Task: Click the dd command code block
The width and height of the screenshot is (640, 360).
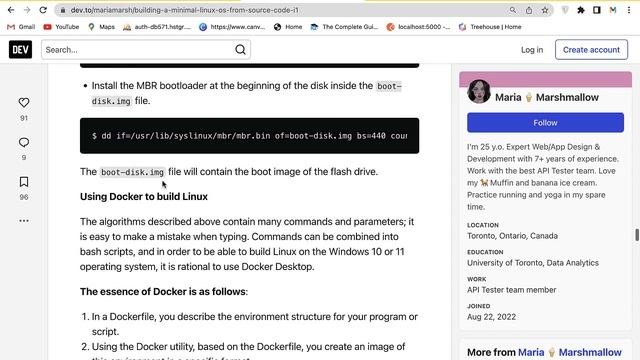Action: (x=249, y=136)
